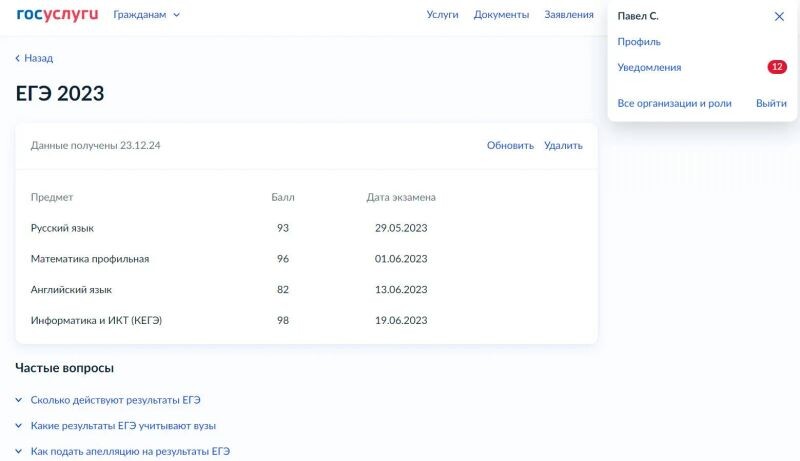
Task: Click the Госуслуги logo
Action: point(57,15)
